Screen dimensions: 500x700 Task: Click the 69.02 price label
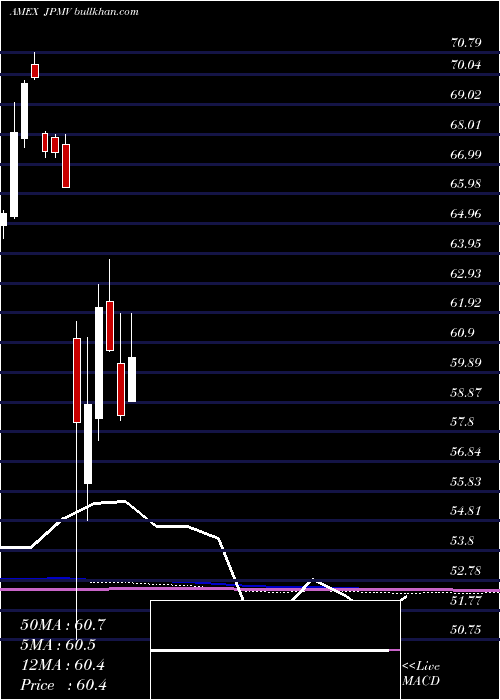[x=466, y=95]
